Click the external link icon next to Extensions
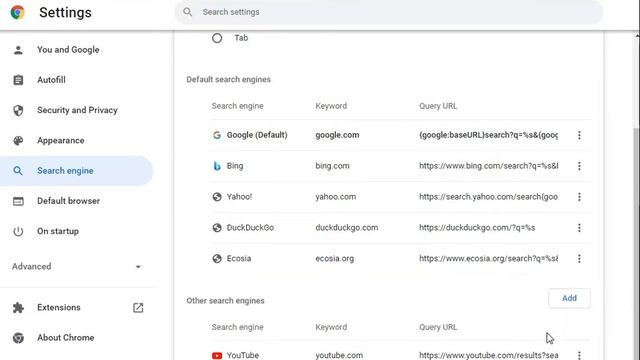The image size is (640, 360). (138, 307)
